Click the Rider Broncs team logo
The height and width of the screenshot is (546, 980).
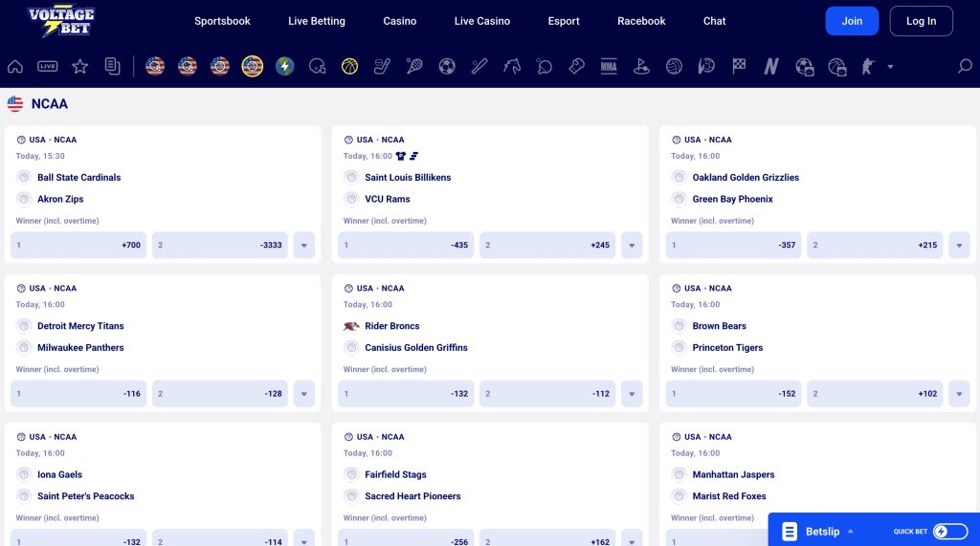coord(351,326)
